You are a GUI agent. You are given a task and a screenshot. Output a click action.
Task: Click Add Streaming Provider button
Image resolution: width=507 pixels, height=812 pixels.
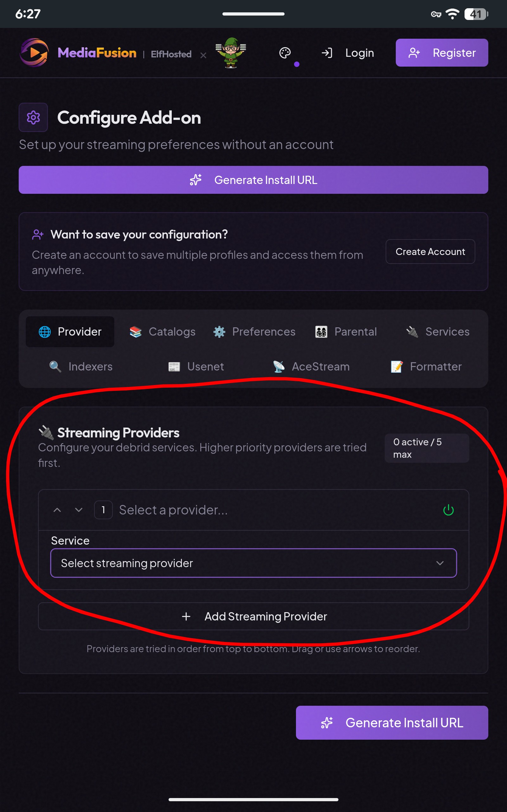coord(253,616)
